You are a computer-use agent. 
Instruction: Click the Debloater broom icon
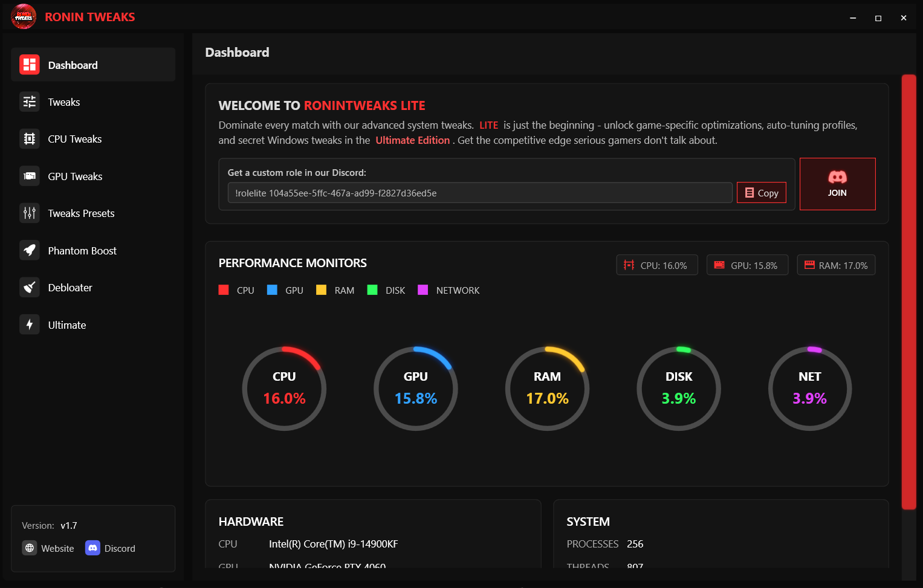tap(30, 288)
